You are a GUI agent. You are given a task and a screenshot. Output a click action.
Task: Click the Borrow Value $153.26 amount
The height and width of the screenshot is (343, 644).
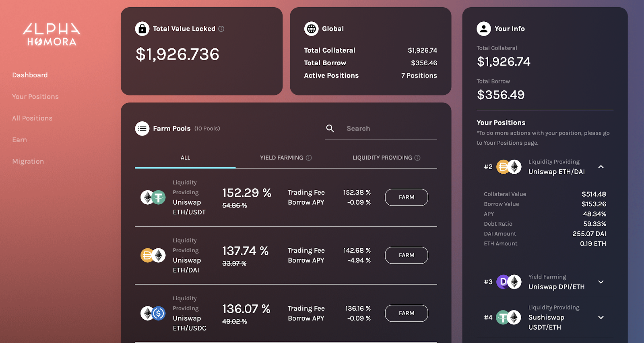click(594, 204)
